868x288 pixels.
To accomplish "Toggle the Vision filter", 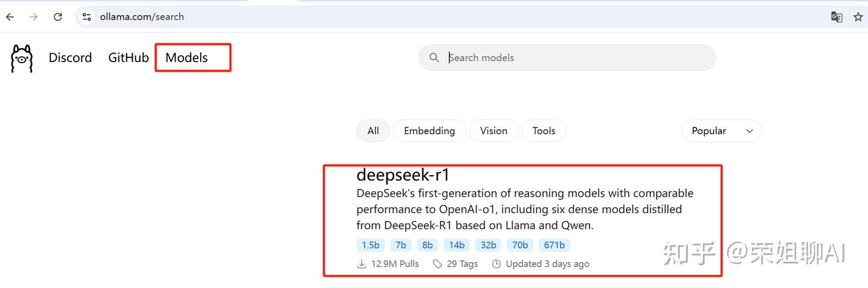I will tap(494, 131).
